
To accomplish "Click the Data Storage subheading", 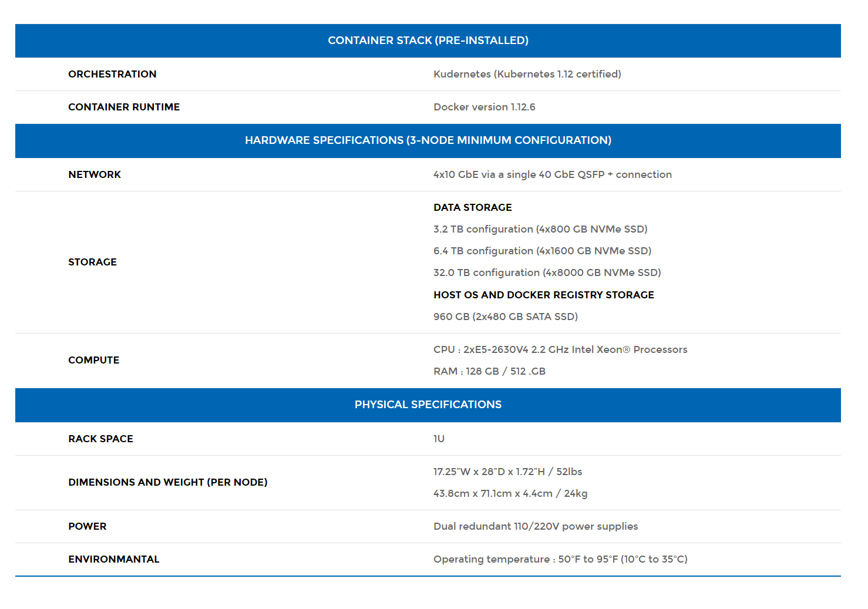I will [x=472, y=207].
